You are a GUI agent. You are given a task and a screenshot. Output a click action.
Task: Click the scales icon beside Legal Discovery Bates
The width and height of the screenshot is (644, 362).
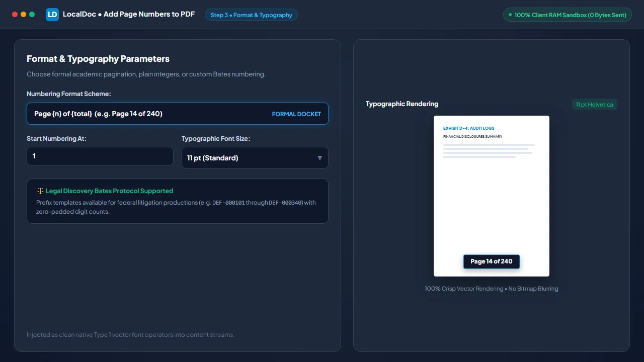(x=40, y=191)
